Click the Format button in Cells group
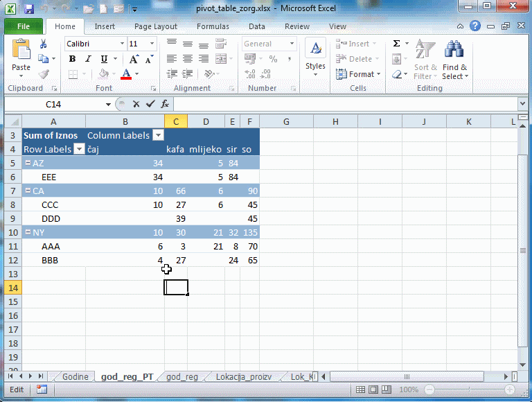The image size is (532, 402). (360, 74)
